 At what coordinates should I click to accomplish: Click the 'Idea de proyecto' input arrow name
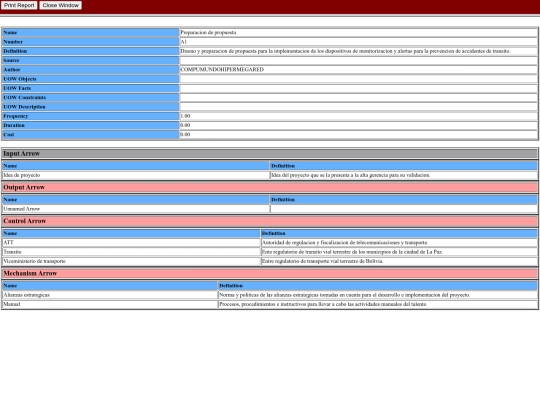click(x=22, y=175)
